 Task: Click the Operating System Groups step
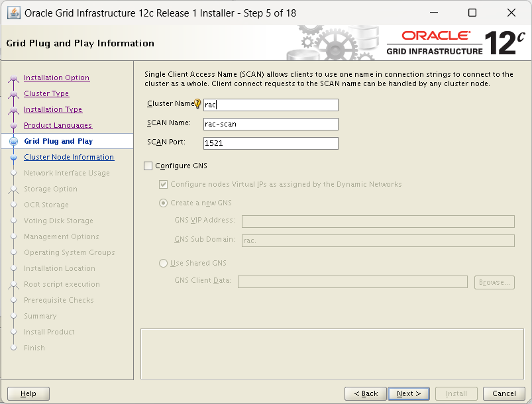pos(69,253)
